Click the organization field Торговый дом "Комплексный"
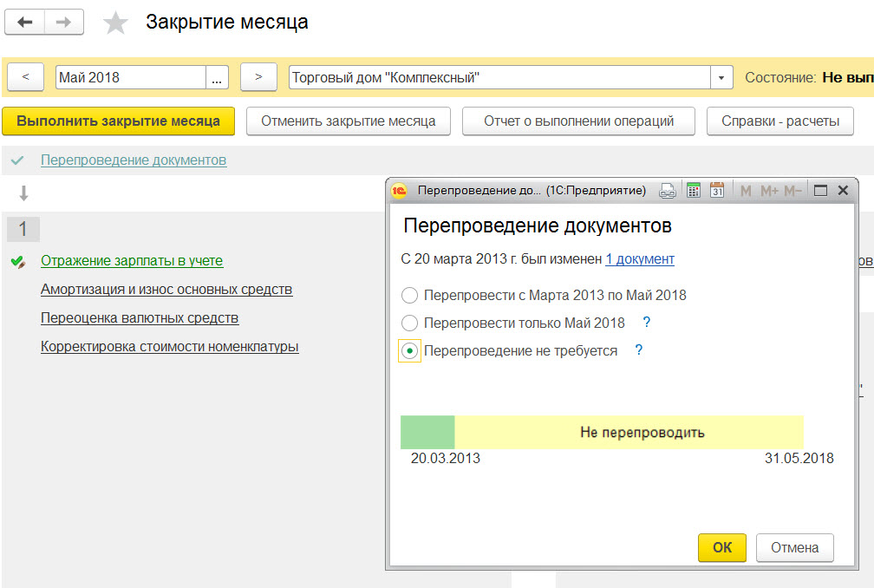Image resolution: width=874 pixels, height=588 pixels. 499,77
